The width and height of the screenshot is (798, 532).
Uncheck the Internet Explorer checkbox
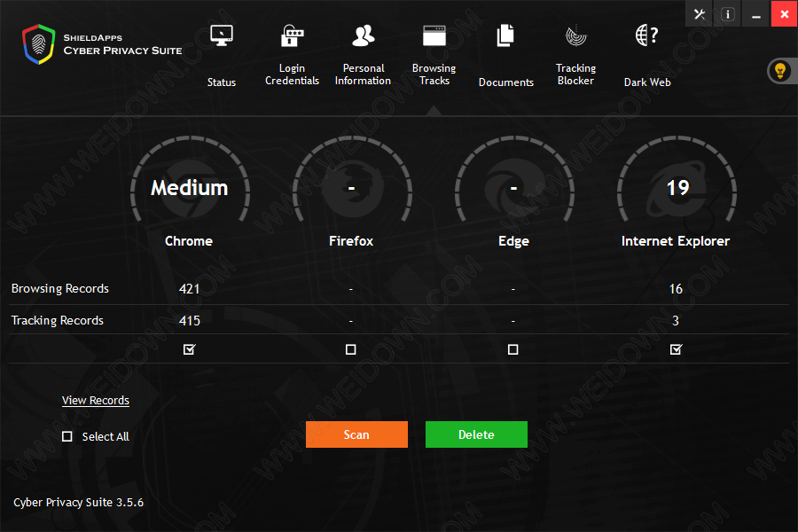coord(676,349)
